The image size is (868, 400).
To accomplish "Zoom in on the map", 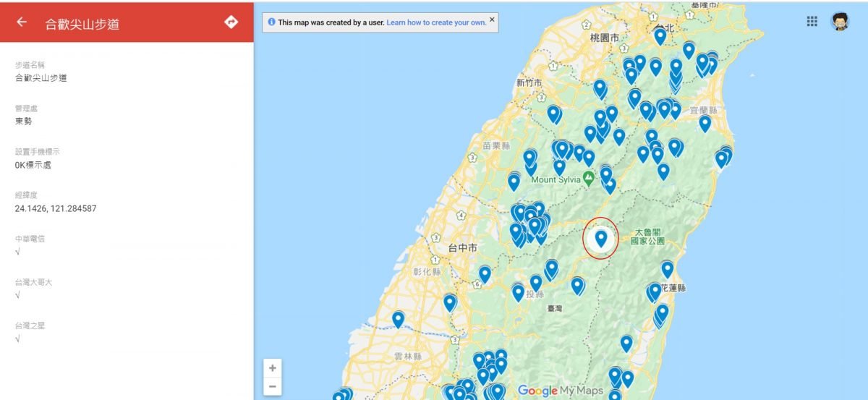I will click(x=272, y=367).
